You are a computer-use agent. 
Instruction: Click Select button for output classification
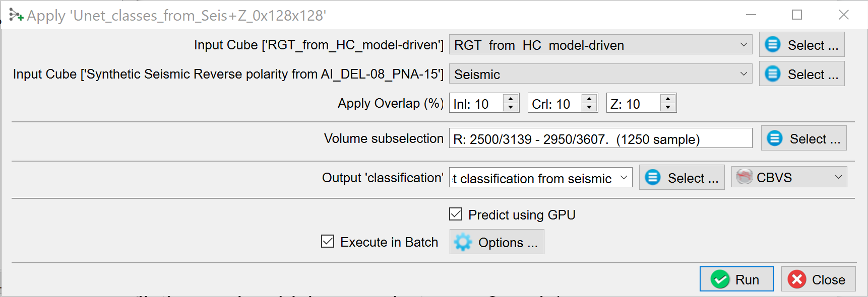pyautogui.click(x=681, y=178)
